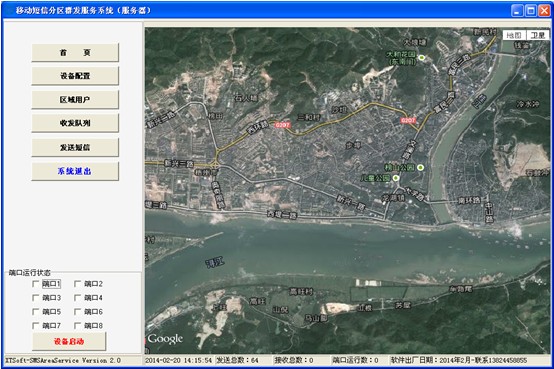Image resolution: width=554 pixels, height=369 pixels.
Task: Check the 端口5 port box
Action: coord(36,312)
